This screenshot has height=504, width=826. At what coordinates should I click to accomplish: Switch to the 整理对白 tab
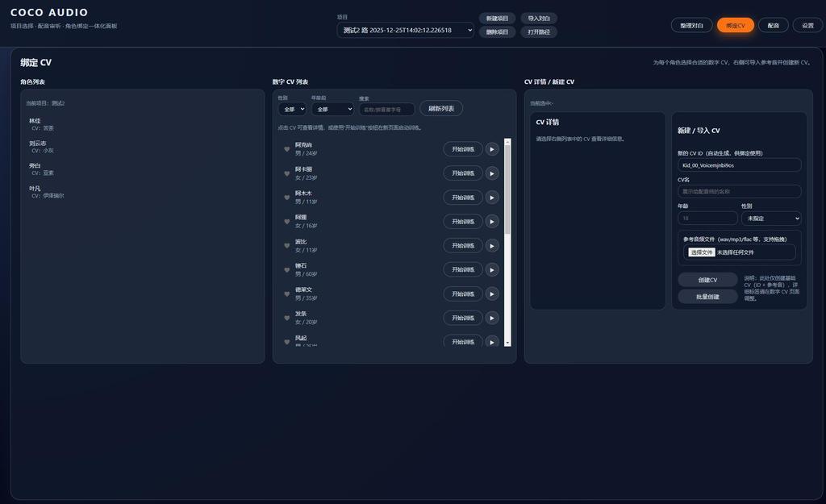[691, 25]
